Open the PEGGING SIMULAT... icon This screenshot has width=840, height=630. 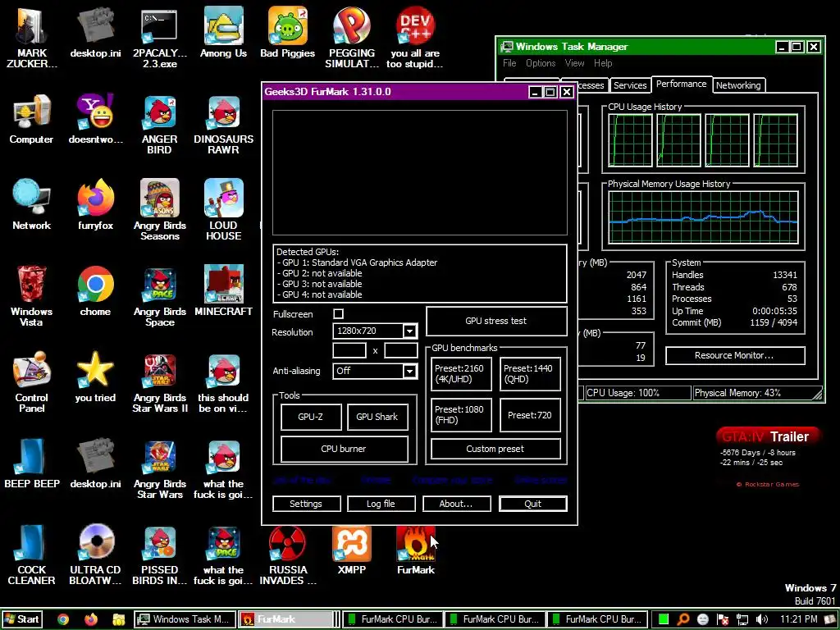coord(351,37)
